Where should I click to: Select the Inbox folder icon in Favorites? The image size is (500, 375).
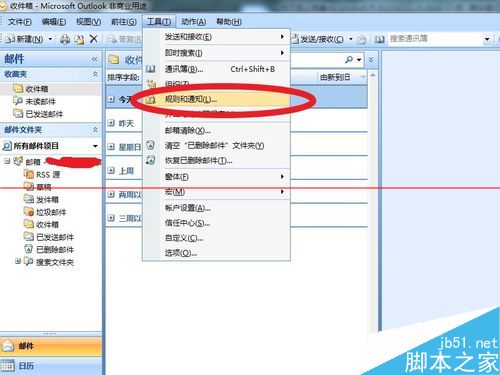[18, 88]
